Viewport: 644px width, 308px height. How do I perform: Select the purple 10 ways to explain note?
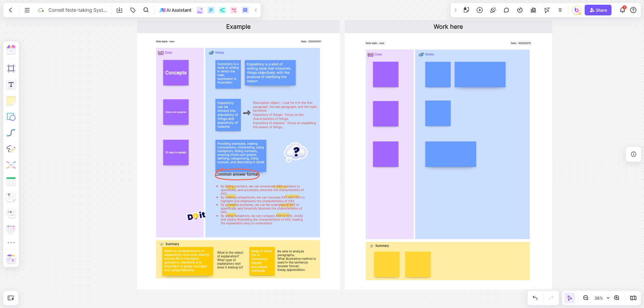point(176,152)
